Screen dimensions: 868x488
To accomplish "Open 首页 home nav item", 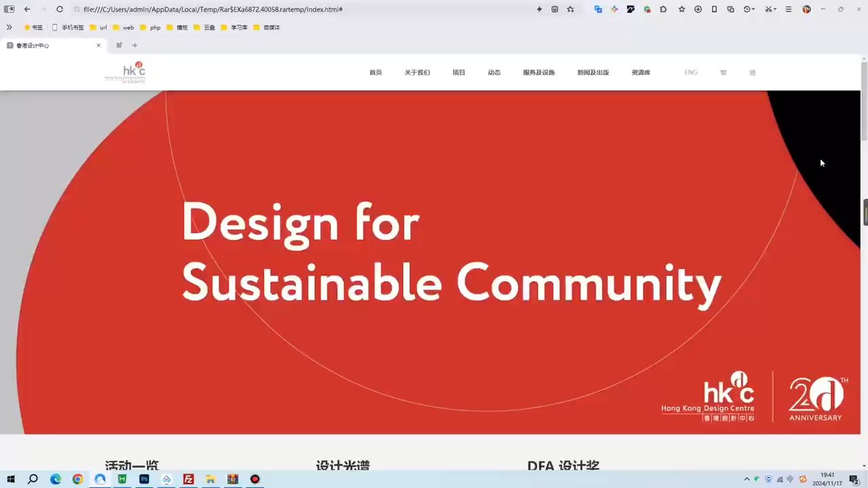I will 376,73.
